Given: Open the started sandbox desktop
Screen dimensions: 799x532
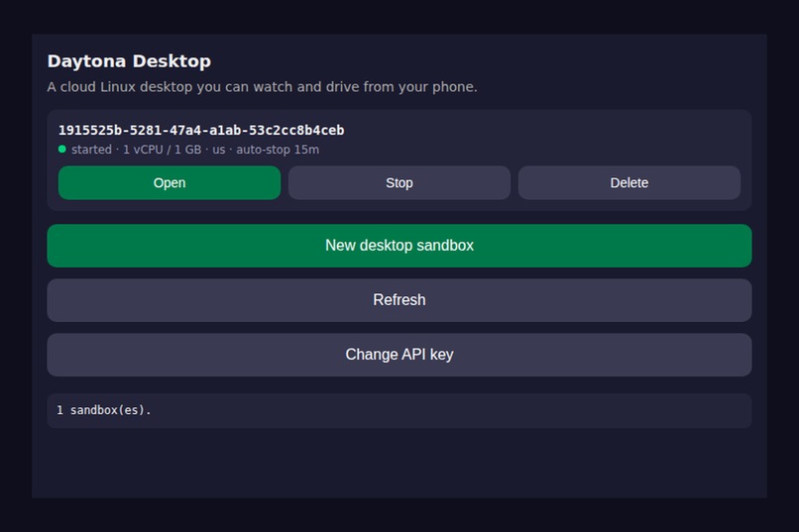Looking at the screenshot, I should (x=170, y=182).
